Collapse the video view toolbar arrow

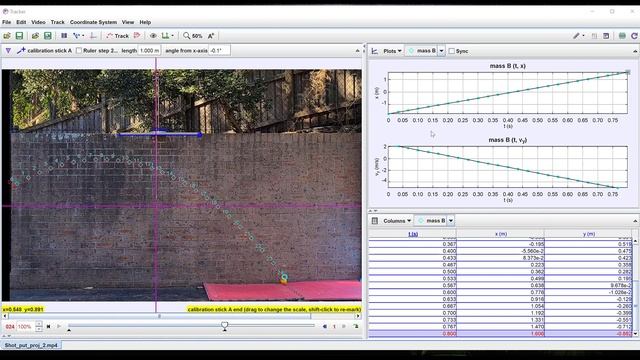[x=358, y=51]
